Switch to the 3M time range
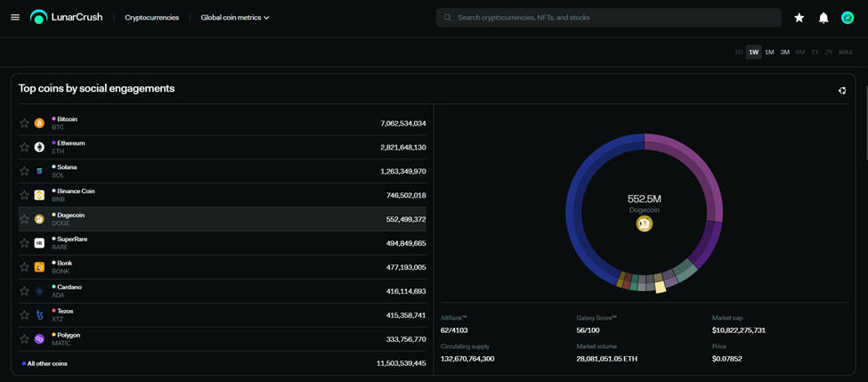 (x=784, y=53)
